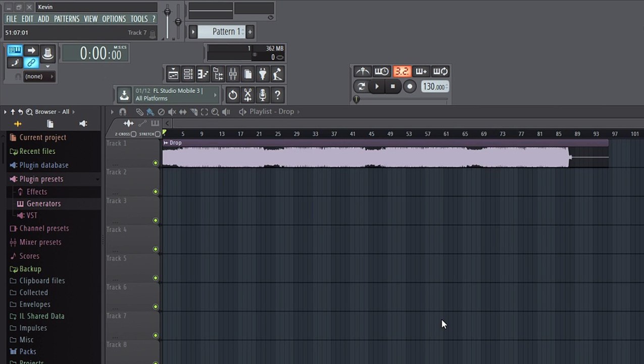Expand the Playlist menu arrow at toolbar start
The width and height of the screenshot is (644, 364).
click(x=112, y=112)
